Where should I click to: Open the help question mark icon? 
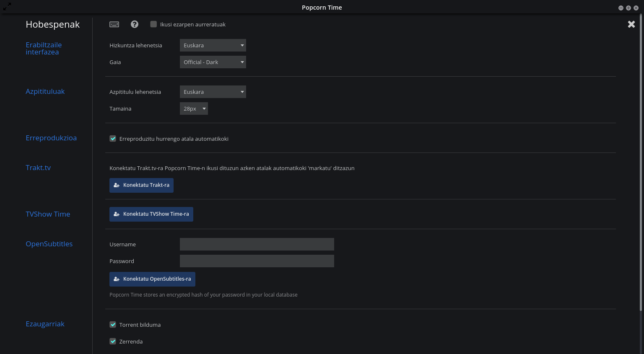(x=135, y=24)
